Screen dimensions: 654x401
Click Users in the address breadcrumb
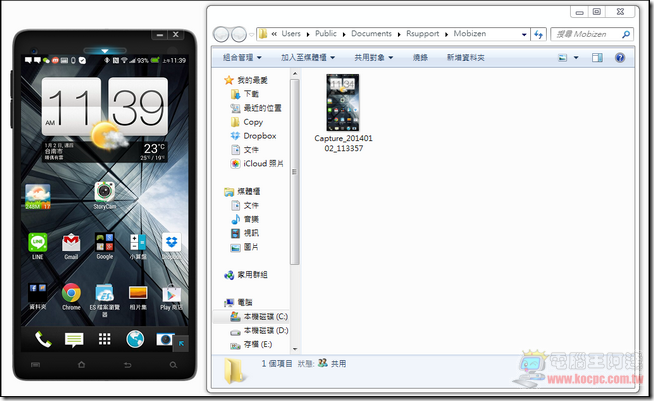click(x=291, y=34)
